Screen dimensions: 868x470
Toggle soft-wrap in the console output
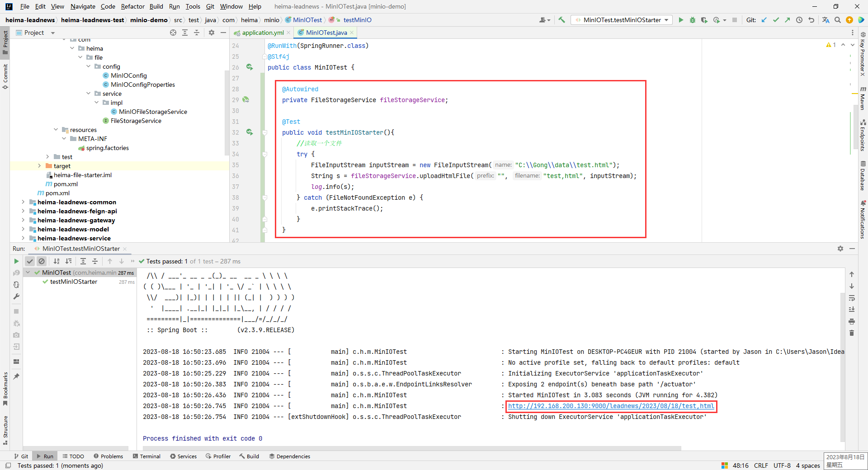tap(852, 298)
